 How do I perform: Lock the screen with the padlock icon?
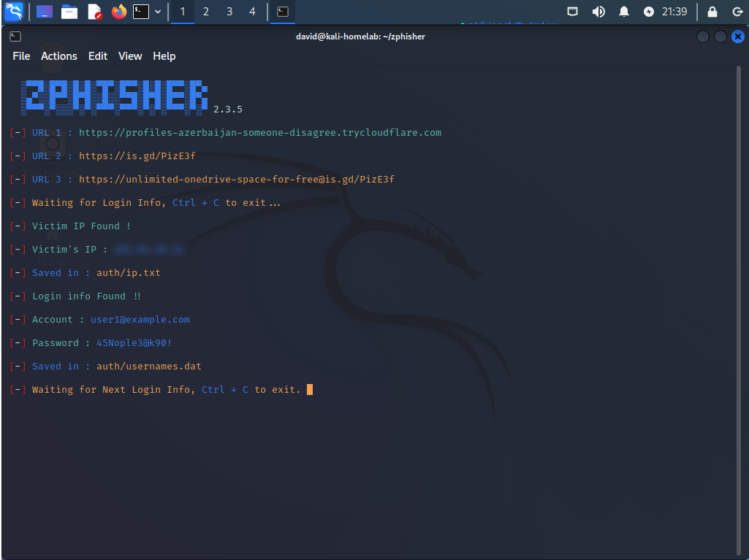[712, 12]
